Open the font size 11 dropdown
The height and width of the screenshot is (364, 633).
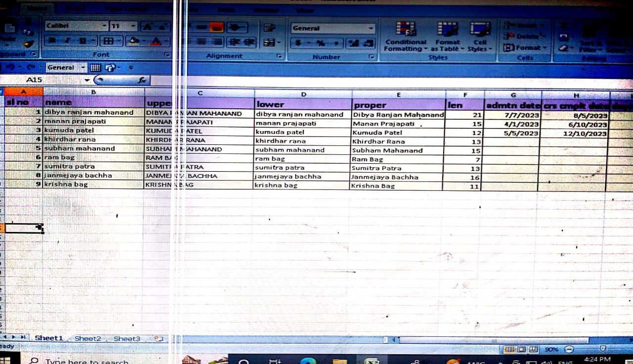pyautogui.click(x=133, y=26)
